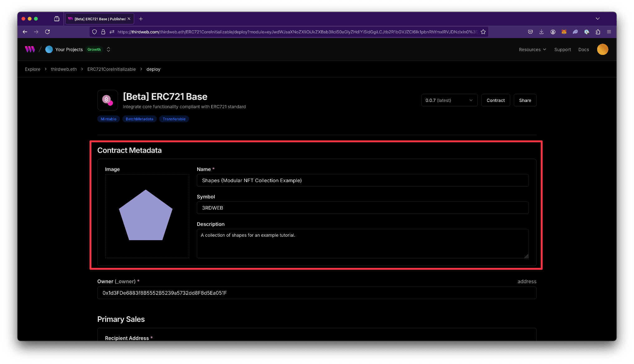Open the browser account profile icon

pyautogui.click(x=553, y=32)
